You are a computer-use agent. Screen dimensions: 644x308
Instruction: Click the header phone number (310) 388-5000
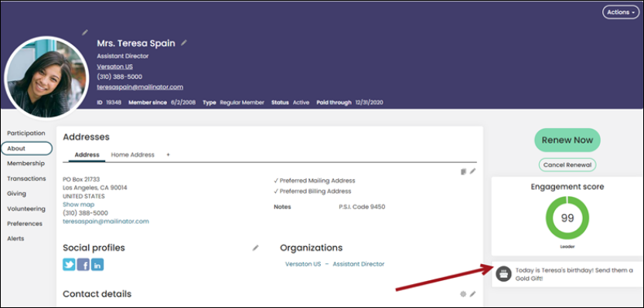tap(120, 76)
